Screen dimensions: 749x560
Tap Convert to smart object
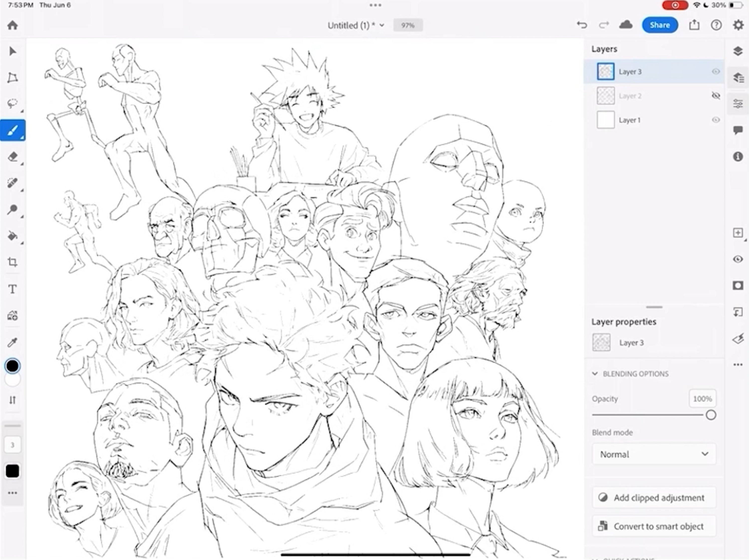click(654, 526)
